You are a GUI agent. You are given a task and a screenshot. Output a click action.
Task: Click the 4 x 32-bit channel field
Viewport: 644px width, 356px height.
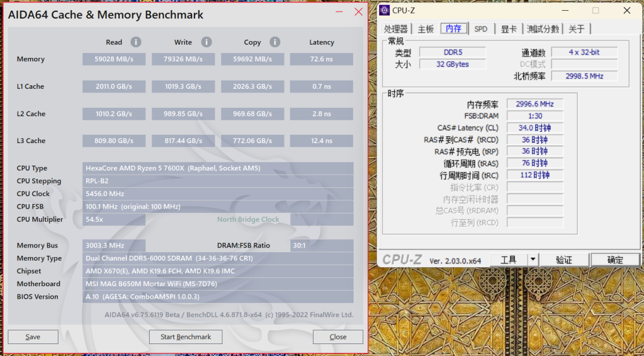[584, 52]
